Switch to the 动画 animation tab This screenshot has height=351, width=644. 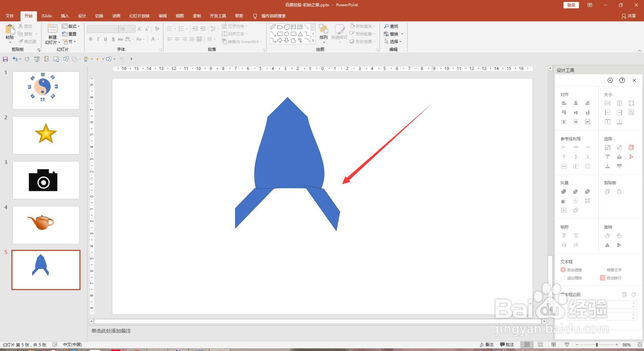click(x=116, y=16)
